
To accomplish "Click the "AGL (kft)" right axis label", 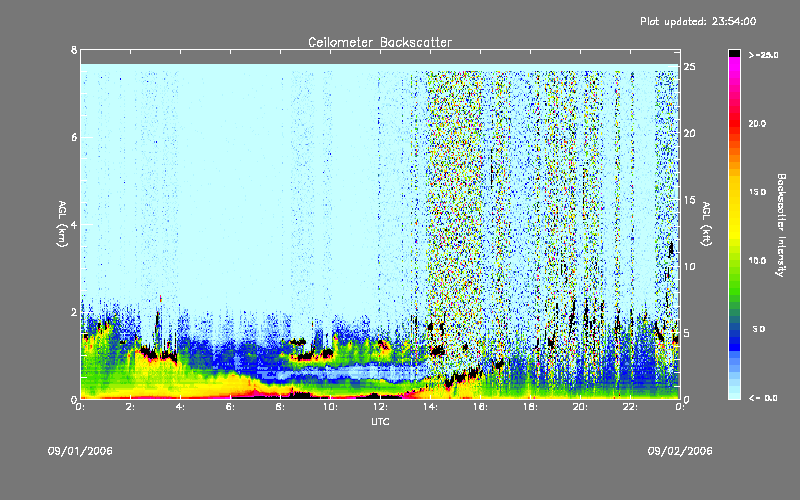I will click(x=706, y=224).
